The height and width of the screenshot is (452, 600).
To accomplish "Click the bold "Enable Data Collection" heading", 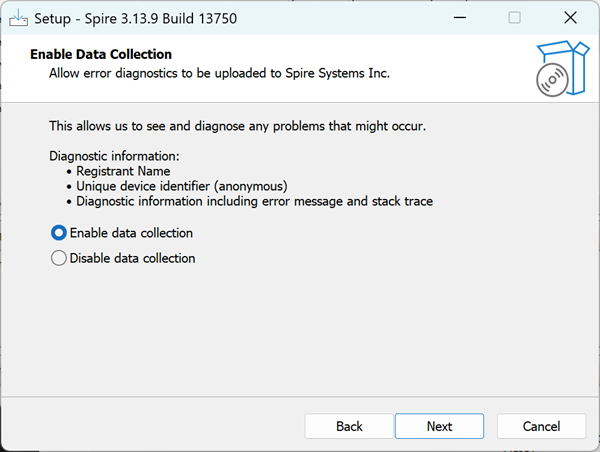I will (x=101, y=54).
